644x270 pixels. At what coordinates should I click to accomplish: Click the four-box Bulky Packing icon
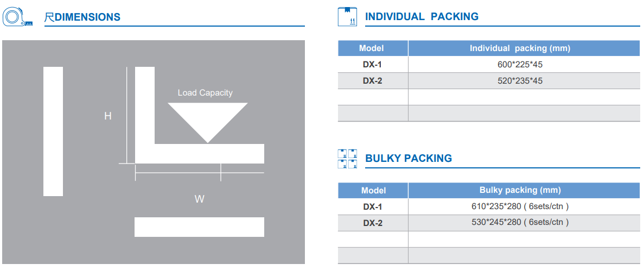point(348,159)
